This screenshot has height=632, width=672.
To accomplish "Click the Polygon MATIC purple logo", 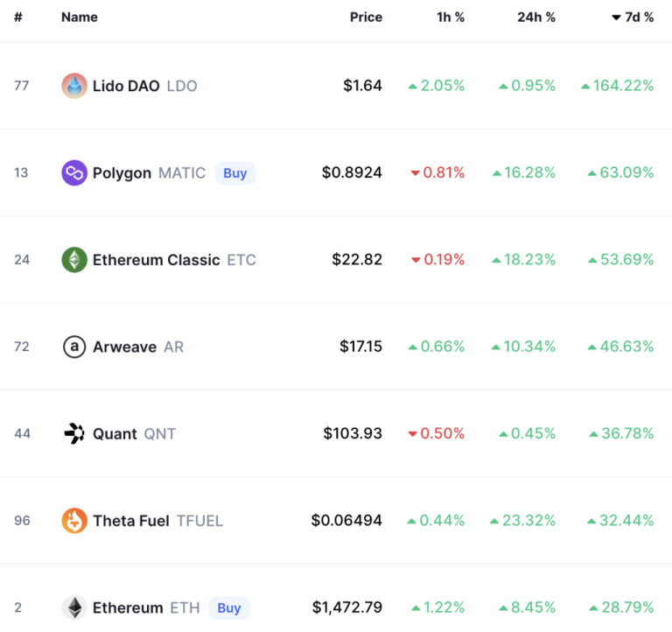I will [x=74, y=173].
